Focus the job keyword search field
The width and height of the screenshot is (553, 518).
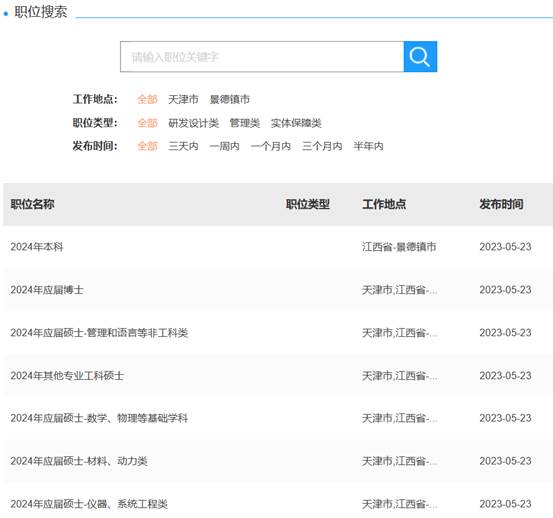[x=262, y=56]
